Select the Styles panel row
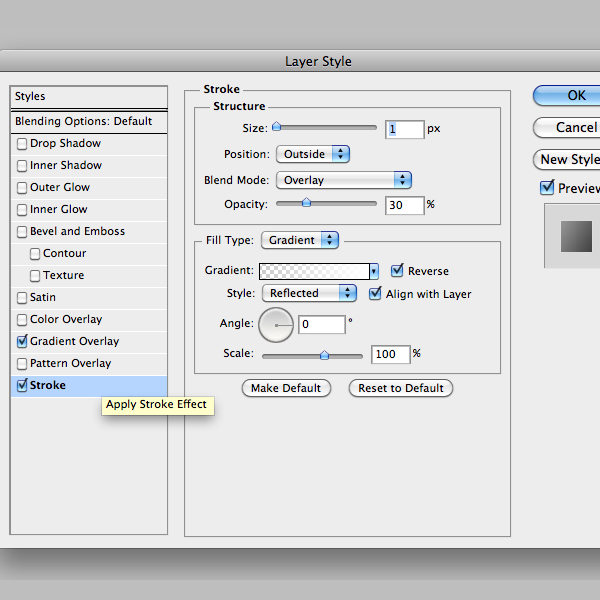600x600 pixels. point(89,96)
